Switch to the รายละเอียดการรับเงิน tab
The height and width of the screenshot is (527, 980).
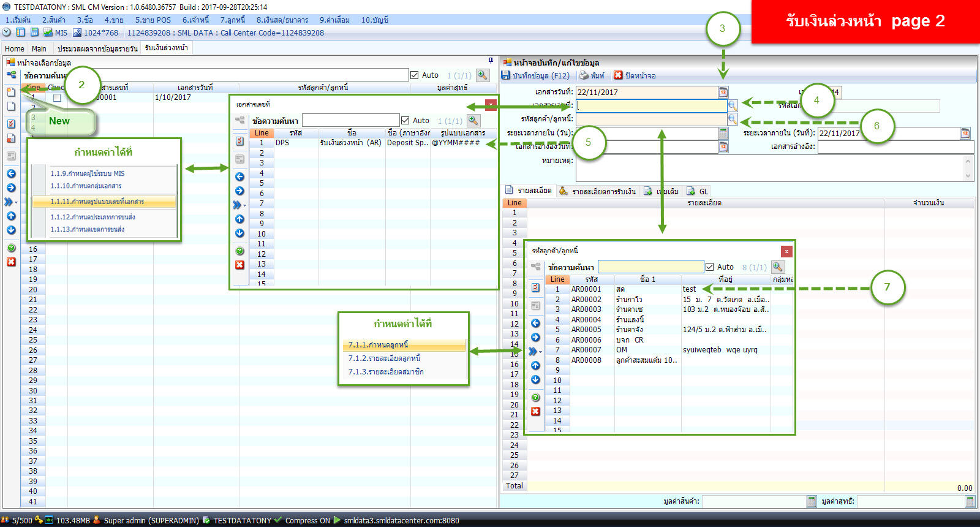pos(598,191)
